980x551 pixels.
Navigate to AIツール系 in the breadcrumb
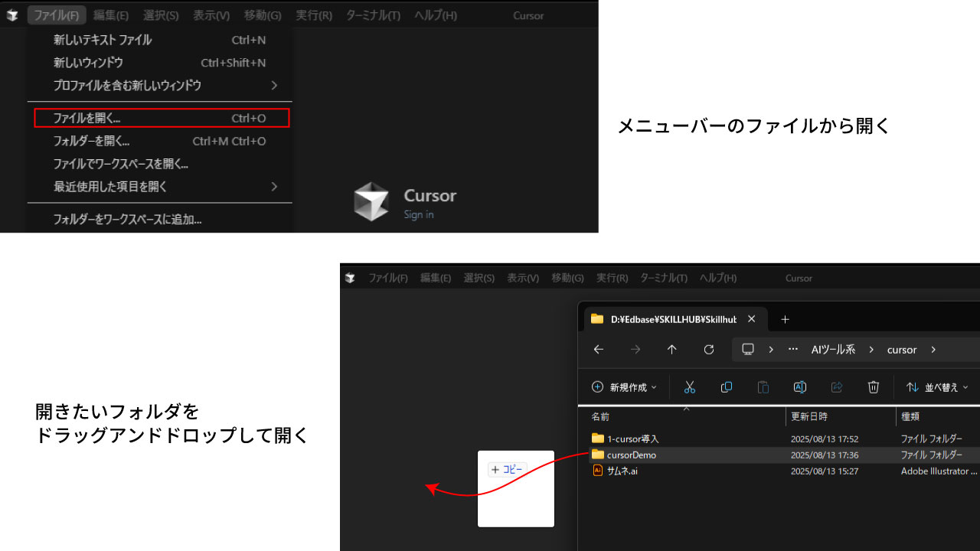tap(833, 349)
